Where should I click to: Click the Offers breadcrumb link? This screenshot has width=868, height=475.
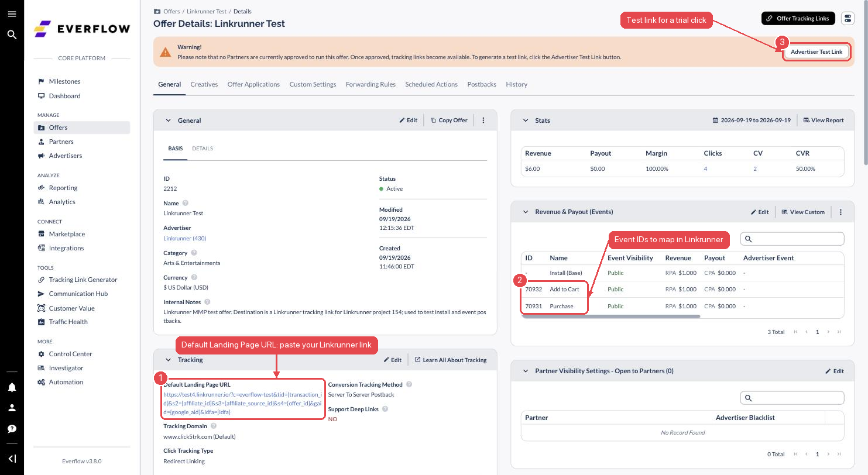tap(171, 11)
